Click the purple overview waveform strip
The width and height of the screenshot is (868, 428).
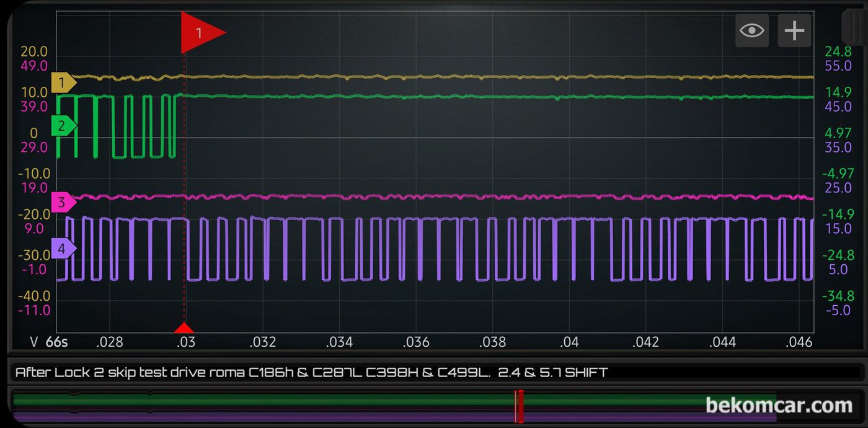[394, 417]
